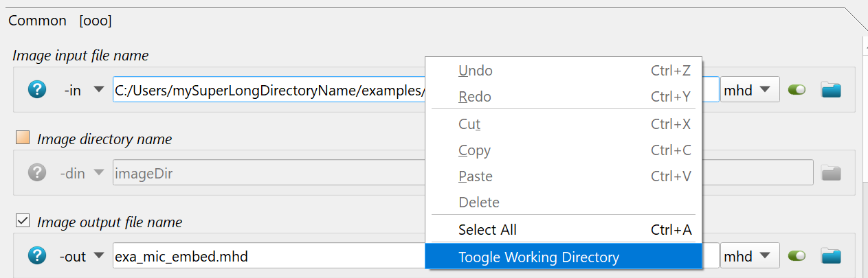Click the Common [ooo] section header
This screenshot has width=868, height=278.
60,21
